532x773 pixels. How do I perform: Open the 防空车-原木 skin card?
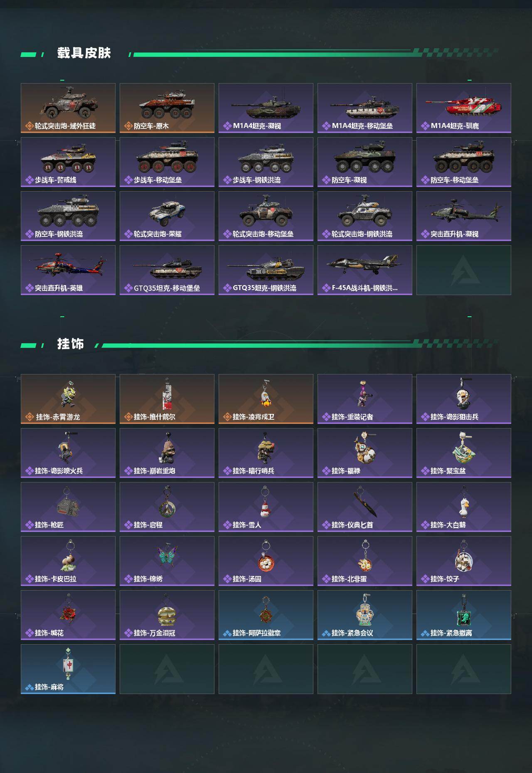click(x=167, y=108)
